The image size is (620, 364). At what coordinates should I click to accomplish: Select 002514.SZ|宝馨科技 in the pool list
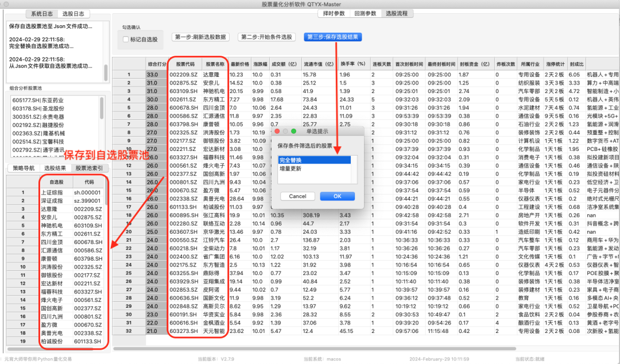pos(38,142)
